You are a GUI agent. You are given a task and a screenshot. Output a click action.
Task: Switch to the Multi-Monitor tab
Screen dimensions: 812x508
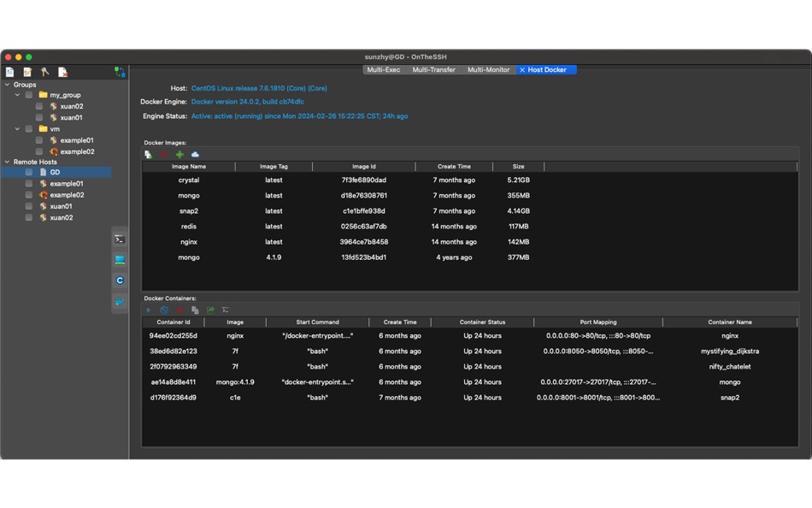(488, 69)
